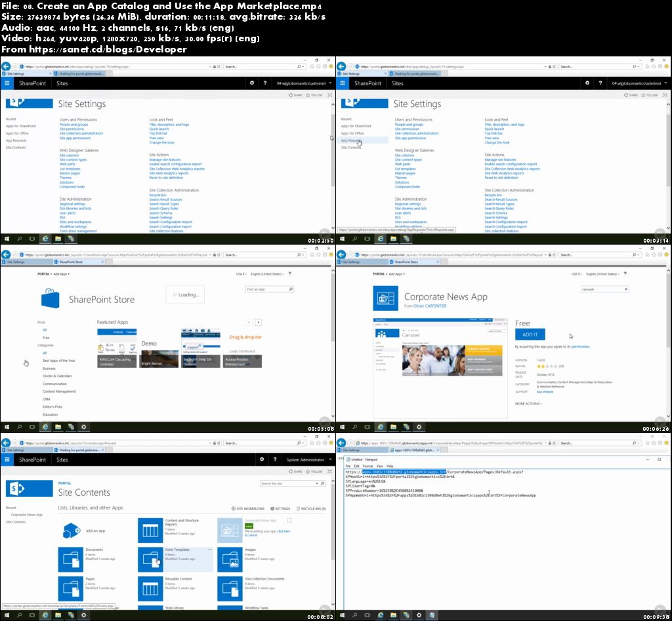Click the store help question mark in the 00:06:26 frame
This screenshot has height=621, width=672.
click(x=625, y=273)
